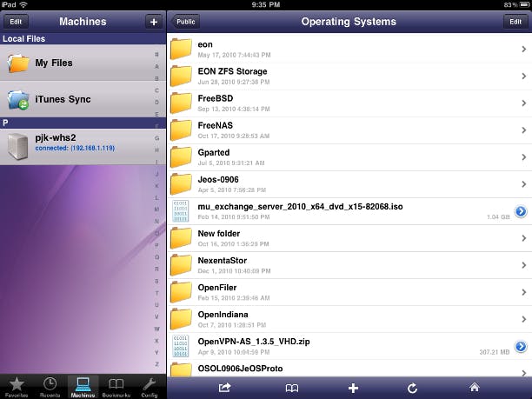Expand the FreeNAS row chevron

pyautogui.click(x=524, y=130)
